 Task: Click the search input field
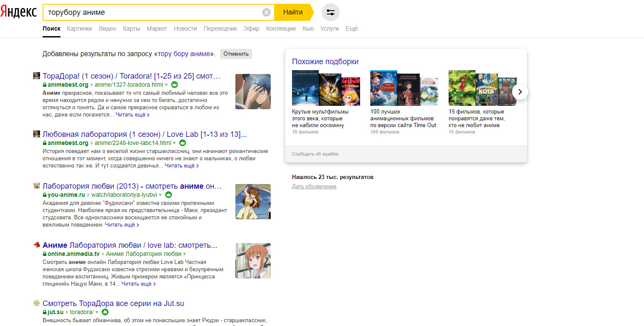coord(153,12)
